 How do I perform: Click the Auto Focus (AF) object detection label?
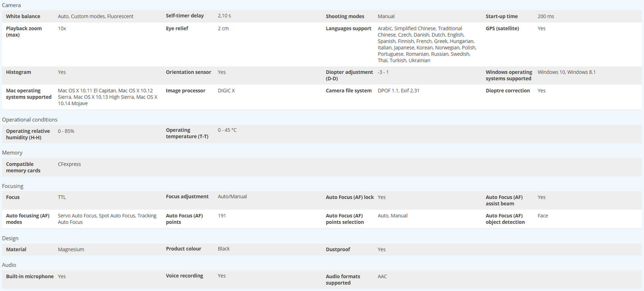pyautogui.click(x=505, y=219)
